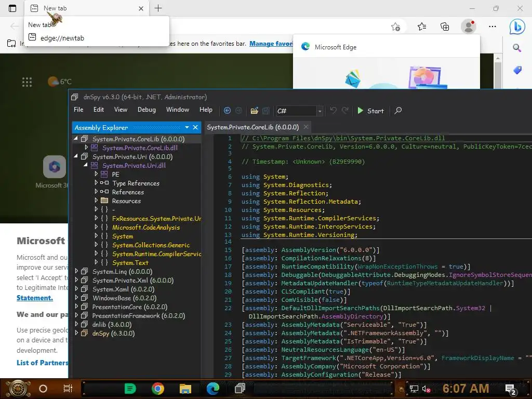
Task: Open the dnSpy Edit menu
Action: pos(99,110)
